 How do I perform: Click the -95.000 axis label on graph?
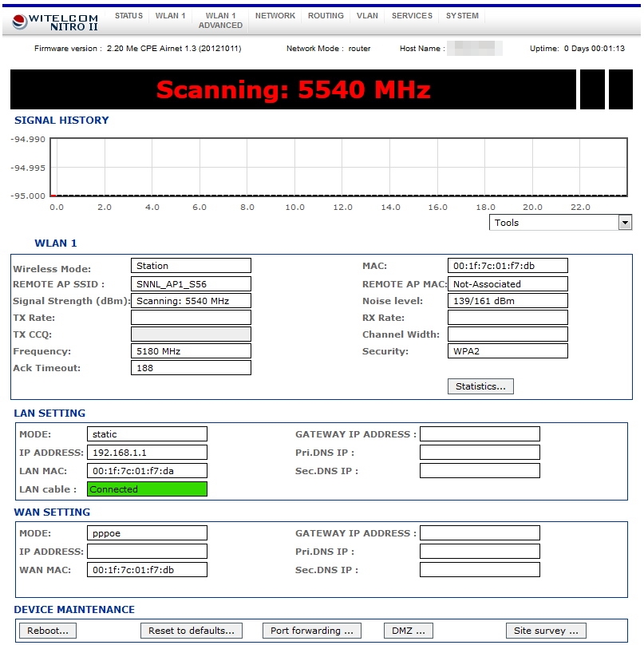(x=28, y=196)
